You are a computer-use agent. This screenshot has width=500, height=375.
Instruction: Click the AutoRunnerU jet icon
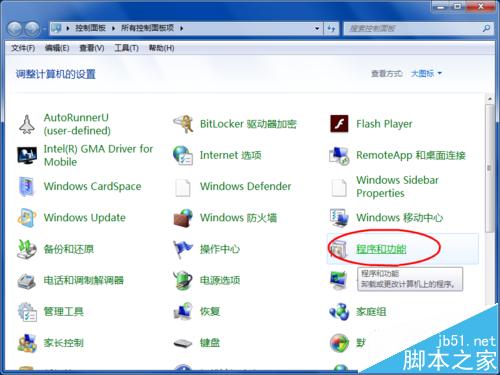pyautogui.click(x=27, y=124)
